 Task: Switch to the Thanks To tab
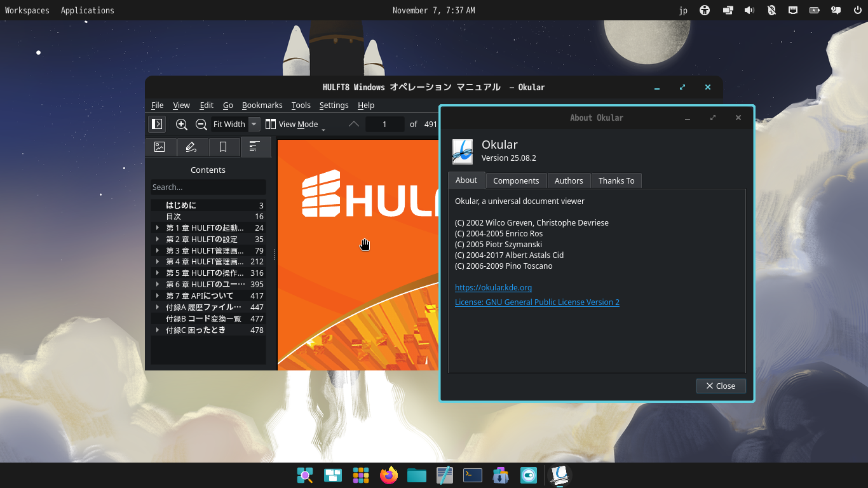click(616, 181)
